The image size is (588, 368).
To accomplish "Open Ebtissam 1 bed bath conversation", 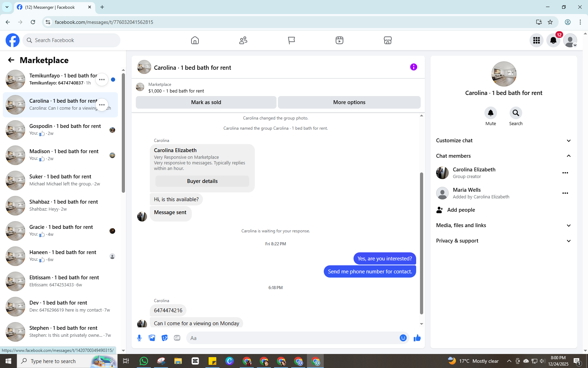I will (x=61, y=281).
